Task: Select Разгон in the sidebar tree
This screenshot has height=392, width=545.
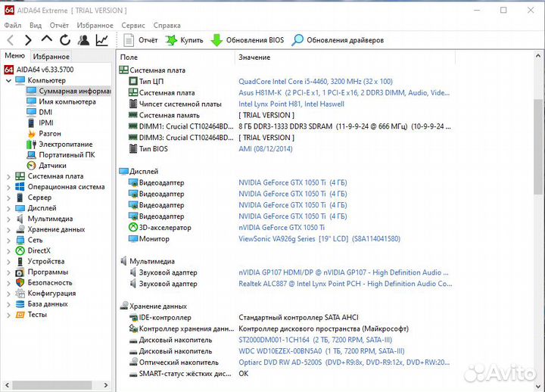Action: pyautogui.click(x=50, y=133)
